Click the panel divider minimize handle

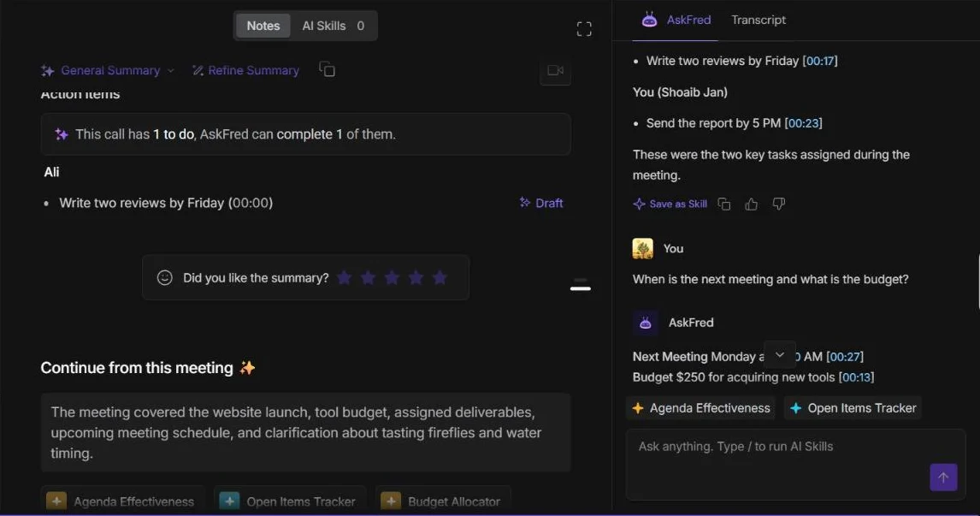pyautogui.click(x=581, y=288)
